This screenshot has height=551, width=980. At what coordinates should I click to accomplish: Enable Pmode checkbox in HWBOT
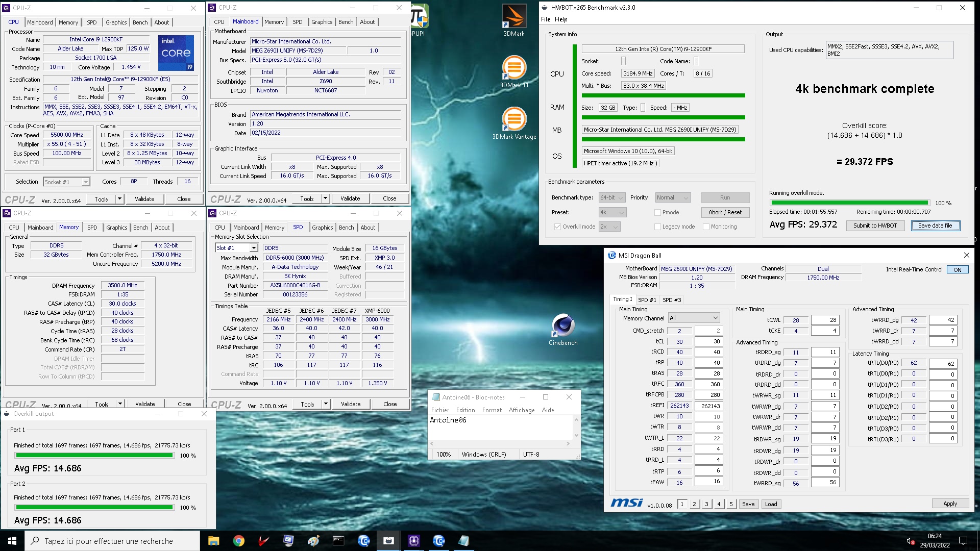coord(657,212)
